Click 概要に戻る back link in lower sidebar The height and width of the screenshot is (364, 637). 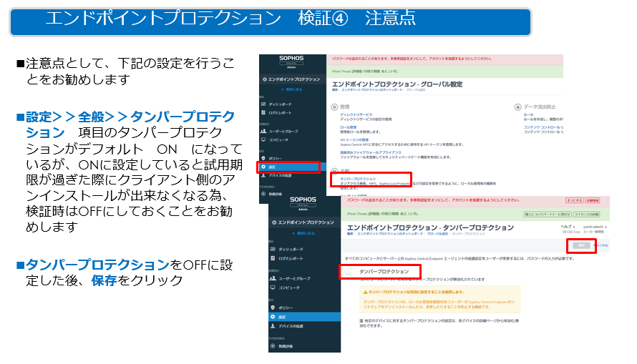(303, 233)
